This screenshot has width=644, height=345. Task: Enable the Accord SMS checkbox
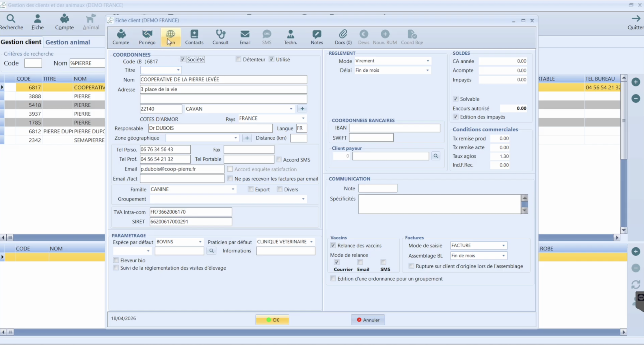279,159
